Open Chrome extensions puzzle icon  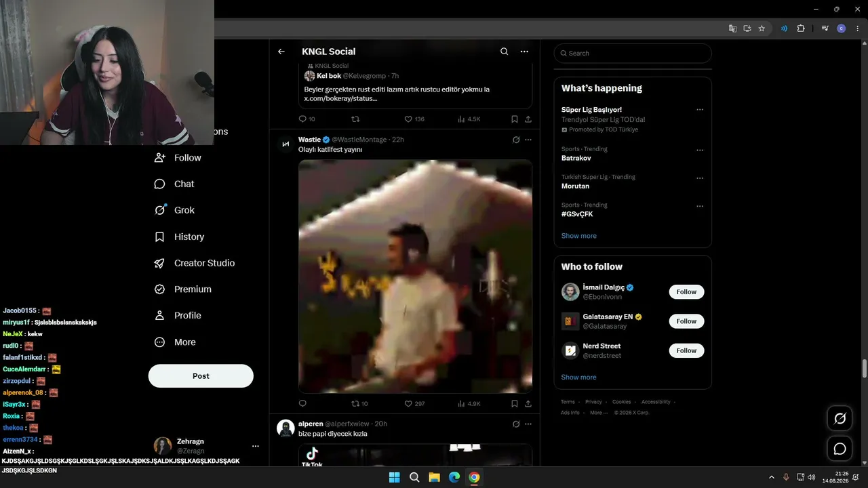801,28
